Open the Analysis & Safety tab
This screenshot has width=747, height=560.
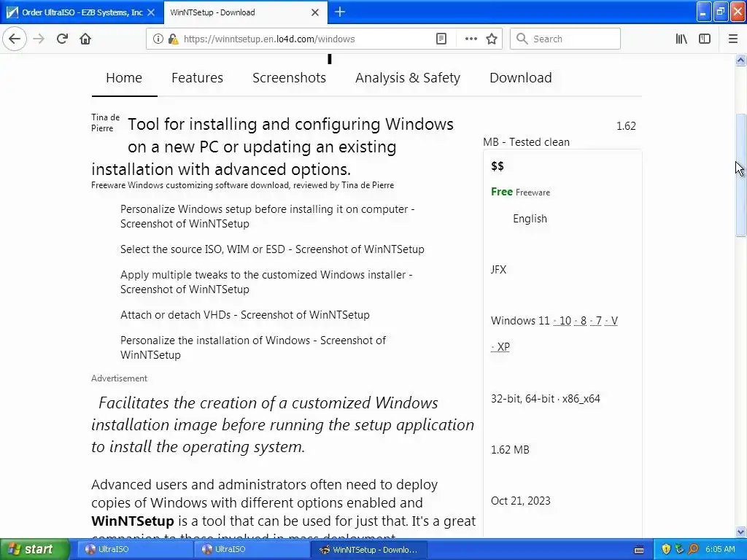pyautogui.click(x=408, y=77)
